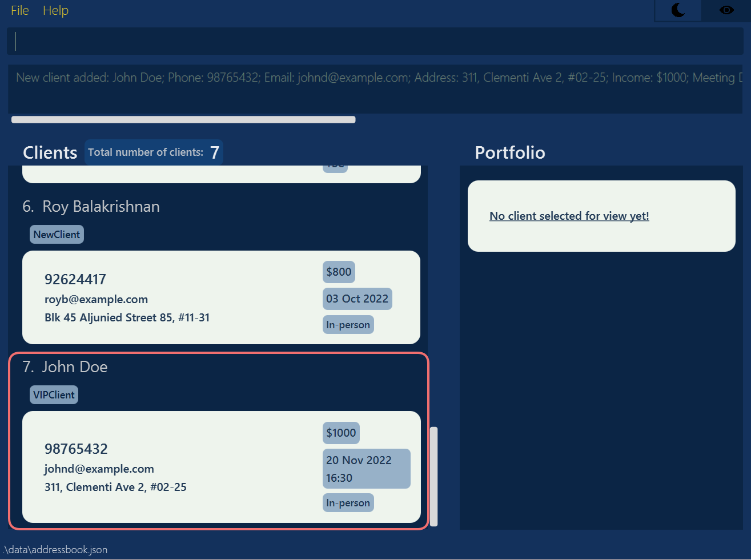Click address Blk 45 Aljunied Street 85
Screen dimensions: 751x560
127,317
